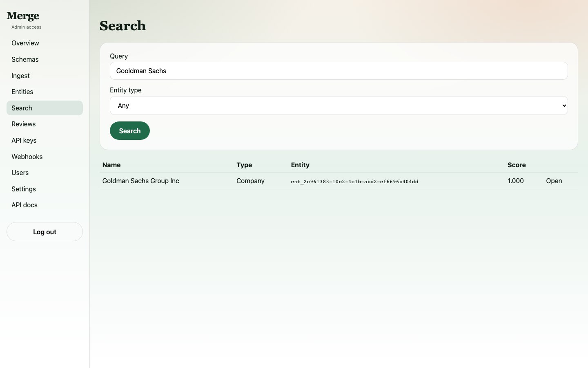This screenshot has height=368, width=588.
Task: Open the Goldman Sachs Group Inc result
Action: 554,181
